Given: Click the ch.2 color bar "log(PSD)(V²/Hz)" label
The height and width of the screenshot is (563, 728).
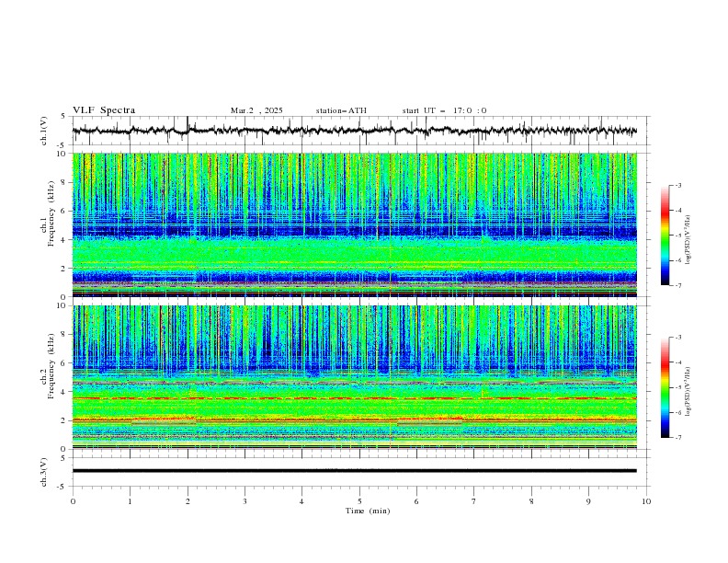Looking at the screenshot, I should pos(688,392).
